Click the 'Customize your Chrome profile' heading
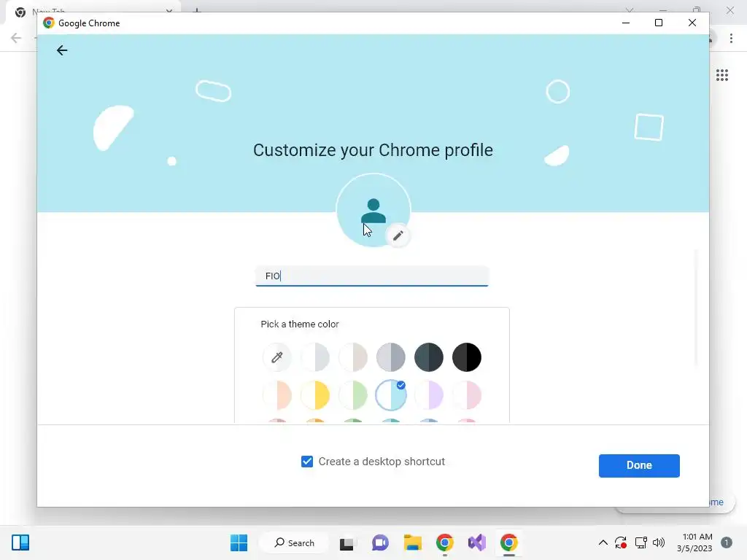 tap(373, 150)
